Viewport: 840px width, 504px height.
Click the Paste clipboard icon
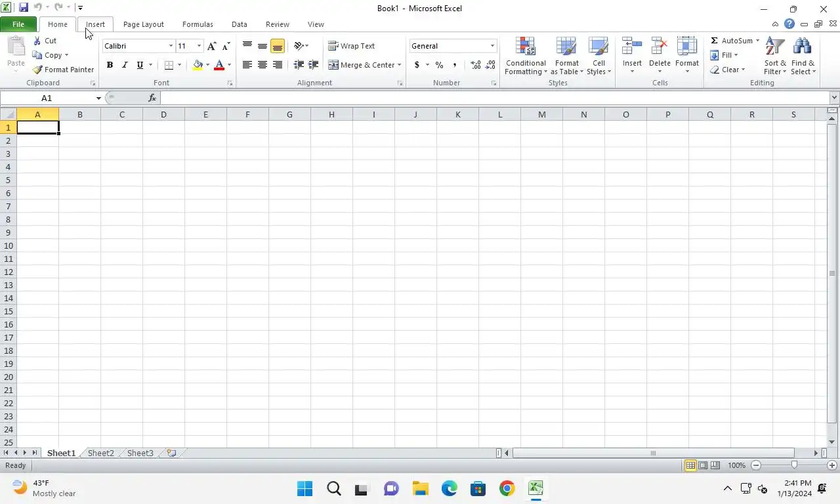point(16,46)
